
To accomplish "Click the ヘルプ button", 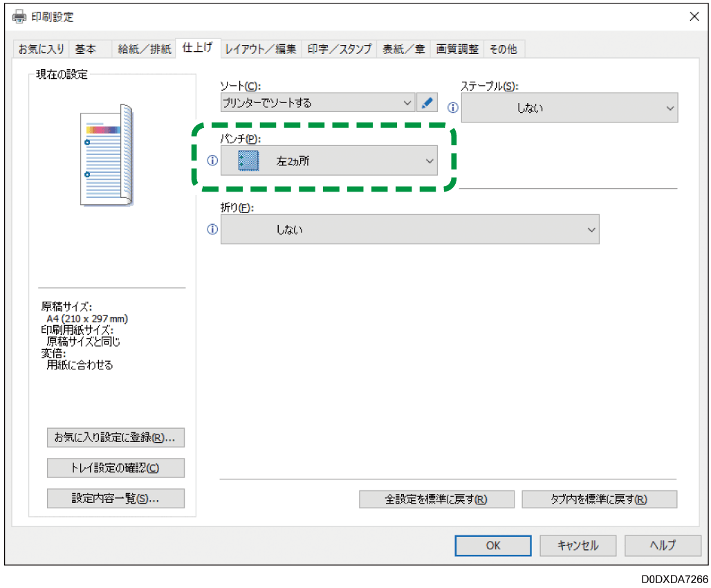I will coord(662,545).
